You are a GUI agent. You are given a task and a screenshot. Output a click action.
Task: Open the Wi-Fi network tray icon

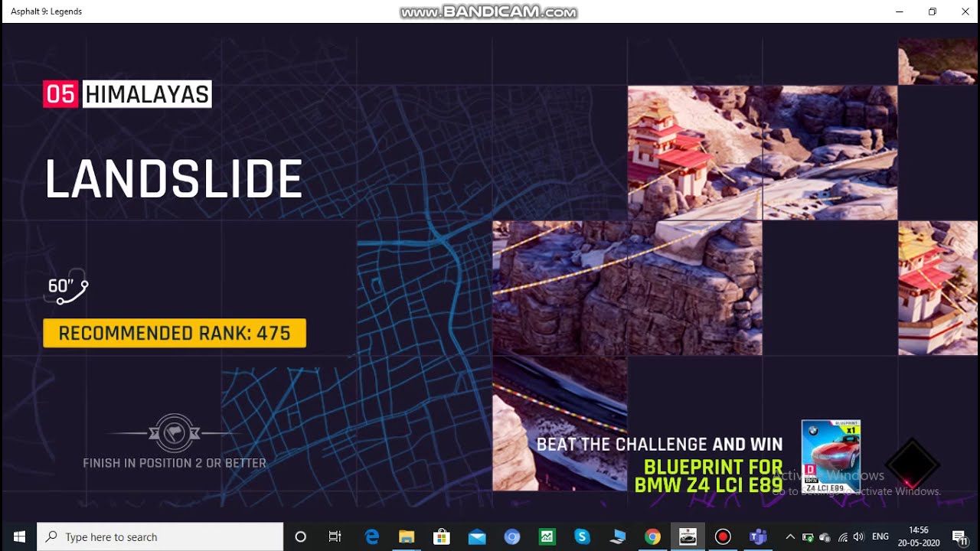[842, 536]
